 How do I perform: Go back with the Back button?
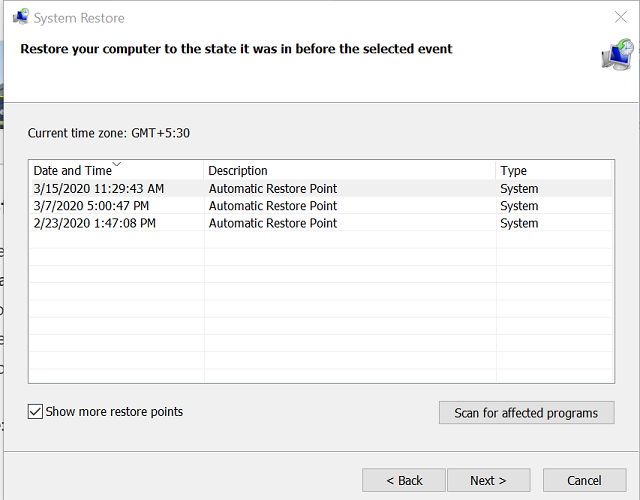[x=404, y=481]
